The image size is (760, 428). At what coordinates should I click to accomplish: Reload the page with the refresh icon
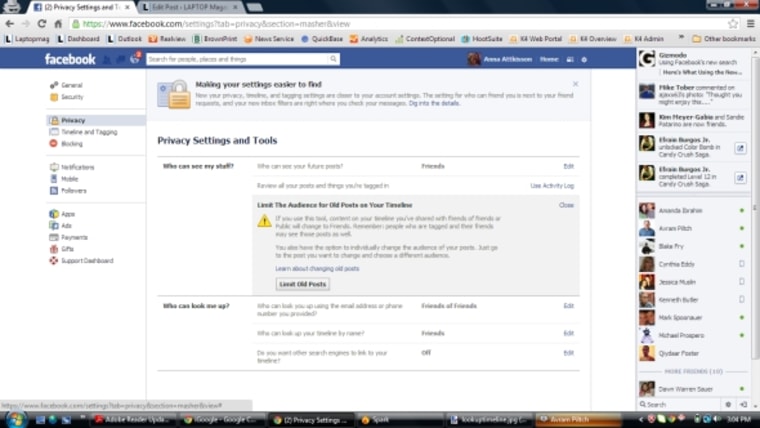[x=42, y=24]
